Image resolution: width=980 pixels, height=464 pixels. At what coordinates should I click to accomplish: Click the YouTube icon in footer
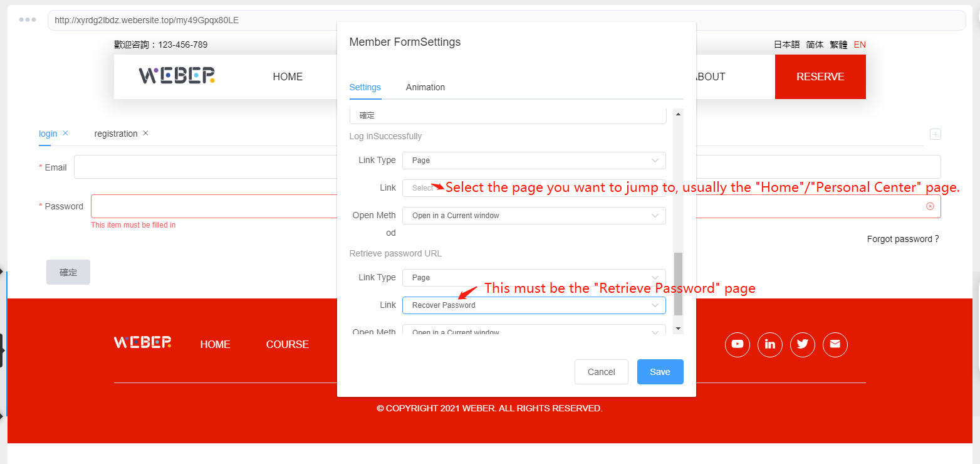coord(737,344)
